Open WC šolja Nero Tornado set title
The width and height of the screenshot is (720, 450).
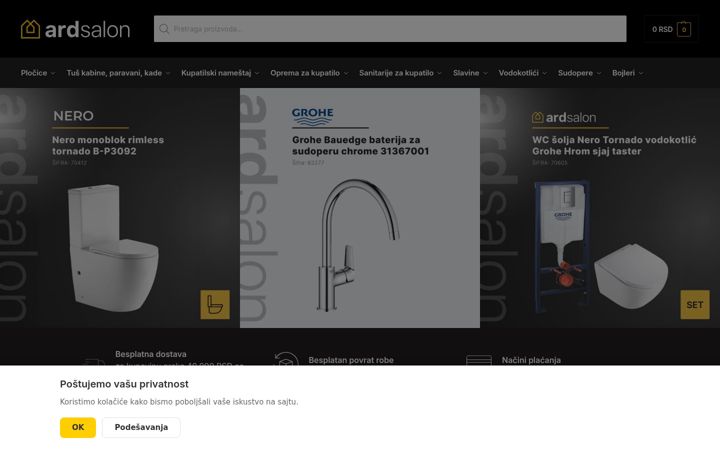pos(614,146)
